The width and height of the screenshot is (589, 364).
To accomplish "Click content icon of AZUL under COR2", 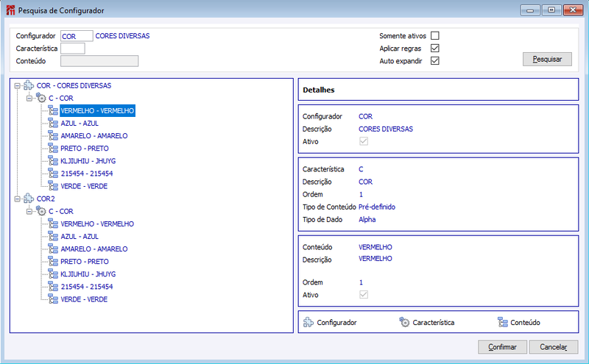I will (53, 236).
